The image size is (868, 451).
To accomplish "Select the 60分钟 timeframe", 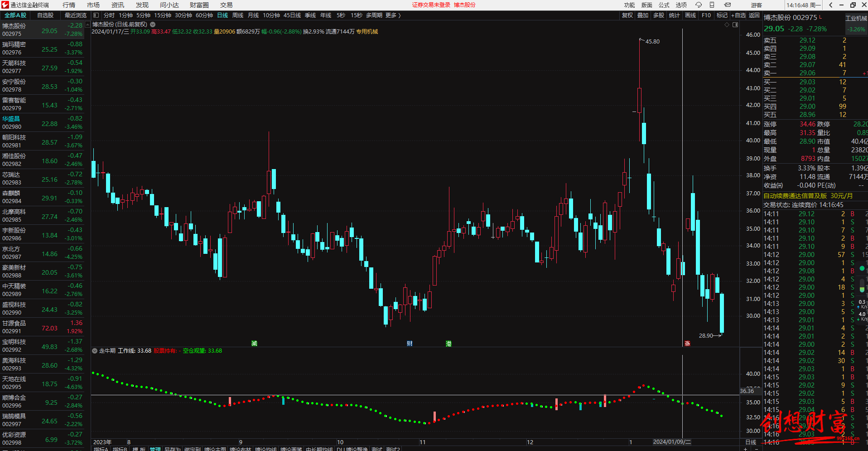I will point(204,15).
